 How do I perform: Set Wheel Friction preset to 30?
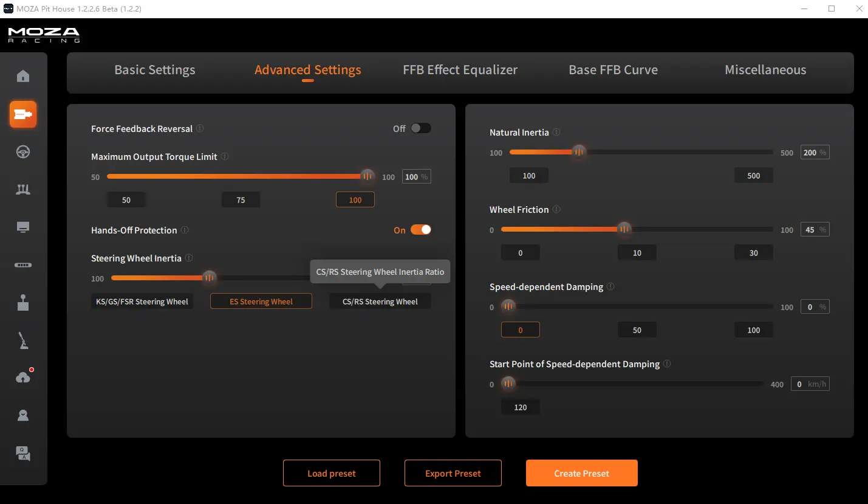tap(754, 253)
